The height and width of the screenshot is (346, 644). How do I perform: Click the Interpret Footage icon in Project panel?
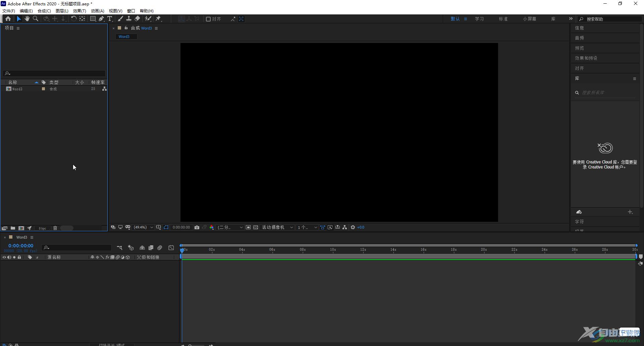pyautogui.click(x=4, y=228)
